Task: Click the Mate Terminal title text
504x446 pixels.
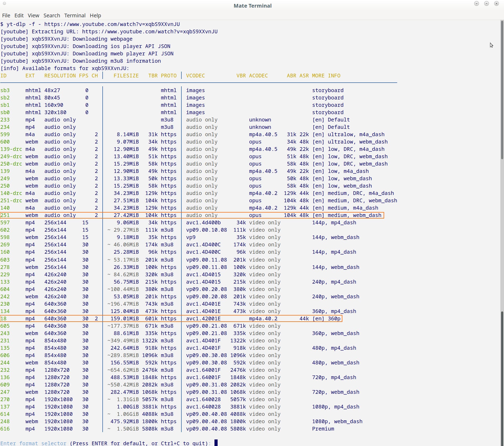Action: [x=253, y=6]
